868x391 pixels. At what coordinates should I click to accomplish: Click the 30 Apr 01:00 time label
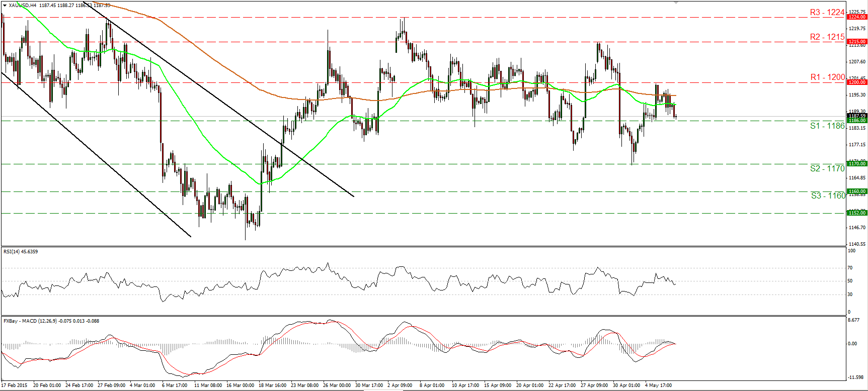(626, 386)
